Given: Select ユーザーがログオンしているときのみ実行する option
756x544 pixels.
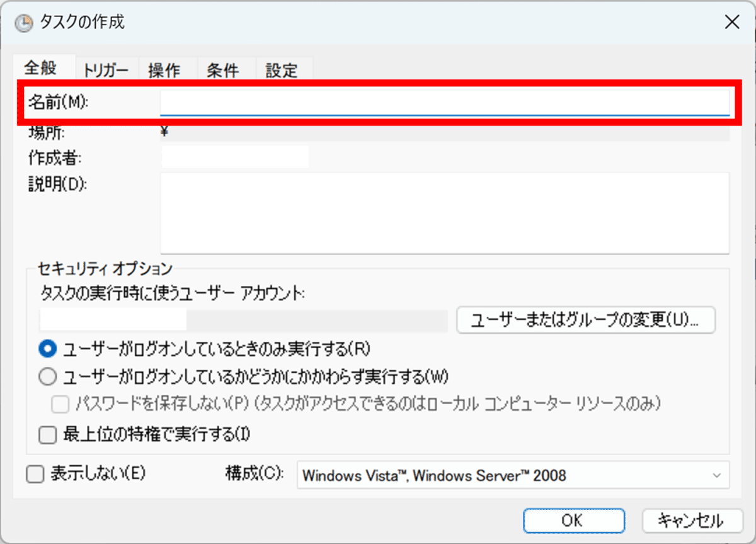Looking at the screenshot, I should pos(47,348).
